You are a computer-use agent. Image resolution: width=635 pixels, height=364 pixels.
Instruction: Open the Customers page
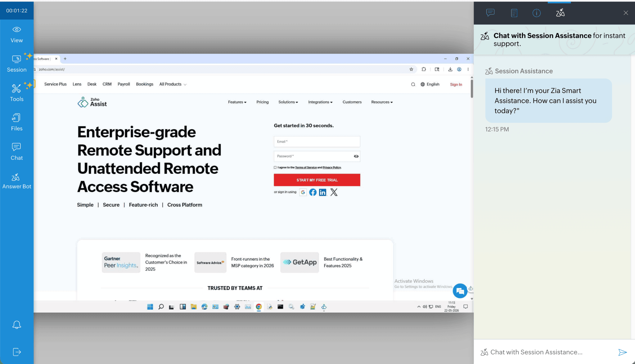(352, 102)
